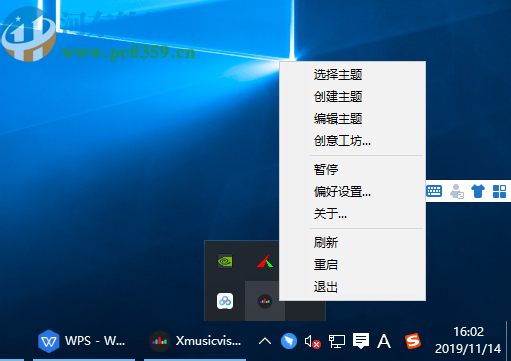Open the action center notification icon

point(361,341)
